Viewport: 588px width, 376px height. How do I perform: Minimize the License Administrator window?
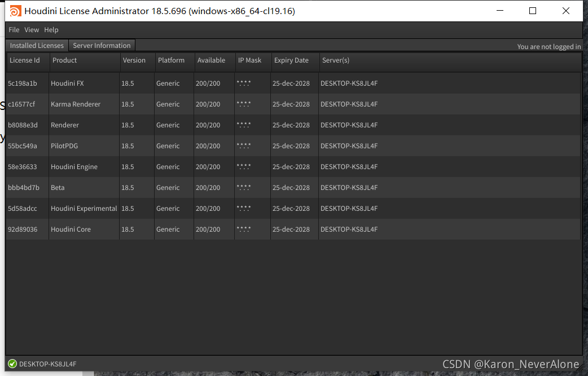coord(500,11)
